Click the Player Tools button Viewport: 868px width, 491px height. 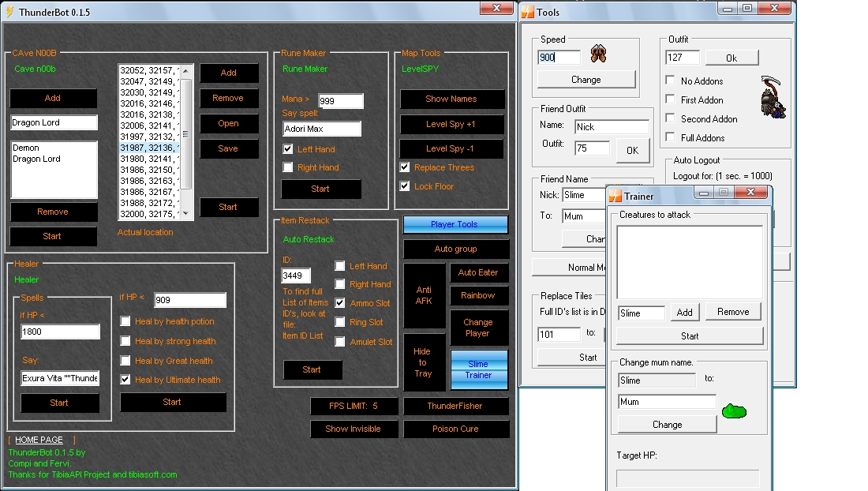(454, 224)
